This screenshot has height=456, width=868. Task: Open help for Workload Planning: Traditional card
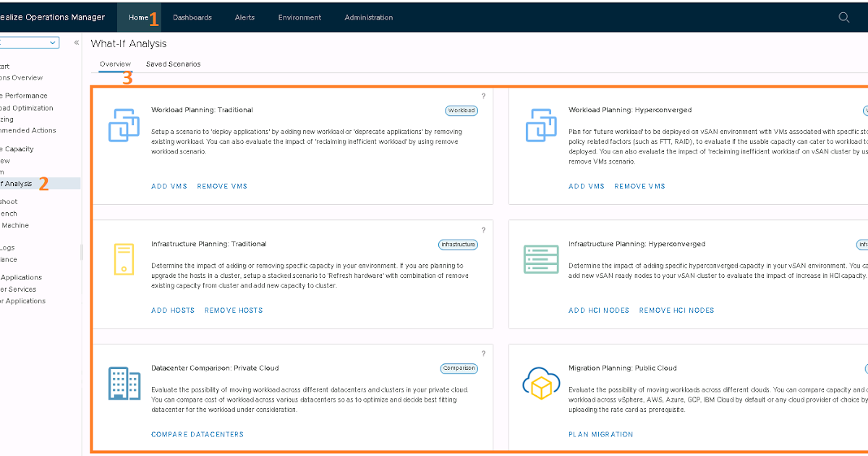pos(483,96)
